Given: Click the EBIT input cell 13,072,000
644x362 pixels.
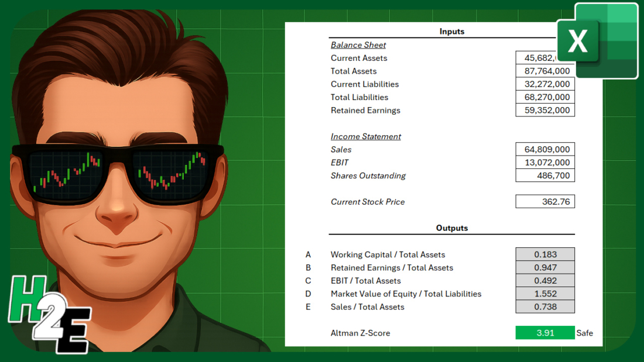Looking at the screenshot, I should coord(545,163).
